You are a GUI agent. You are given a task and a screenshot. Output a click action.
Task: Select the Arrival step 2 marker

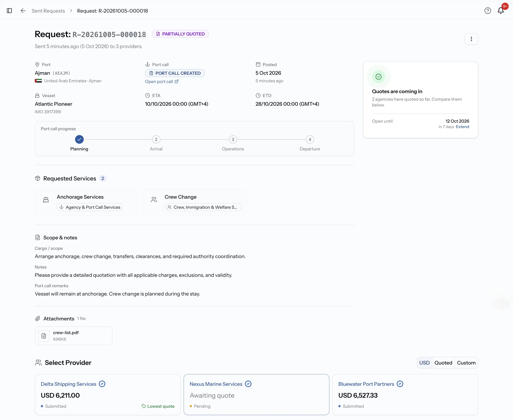(x=156, y=140)
